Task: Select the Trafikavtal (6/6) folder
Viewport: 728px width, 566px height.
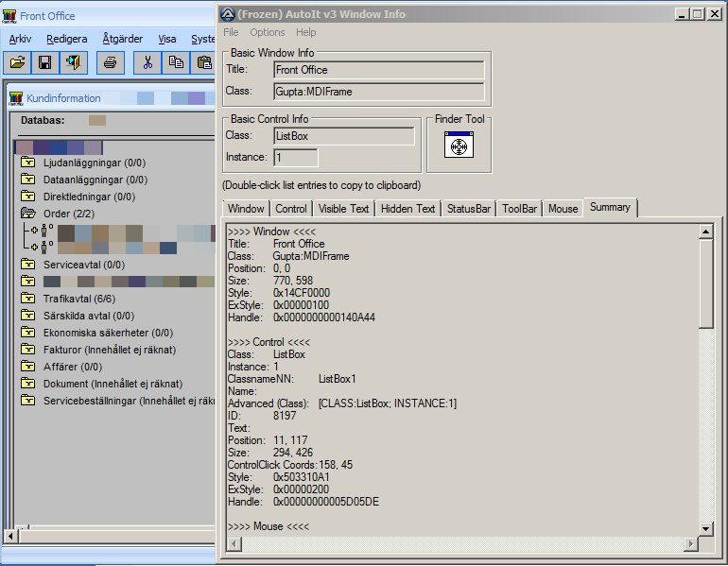Action: tap(72, 299)
